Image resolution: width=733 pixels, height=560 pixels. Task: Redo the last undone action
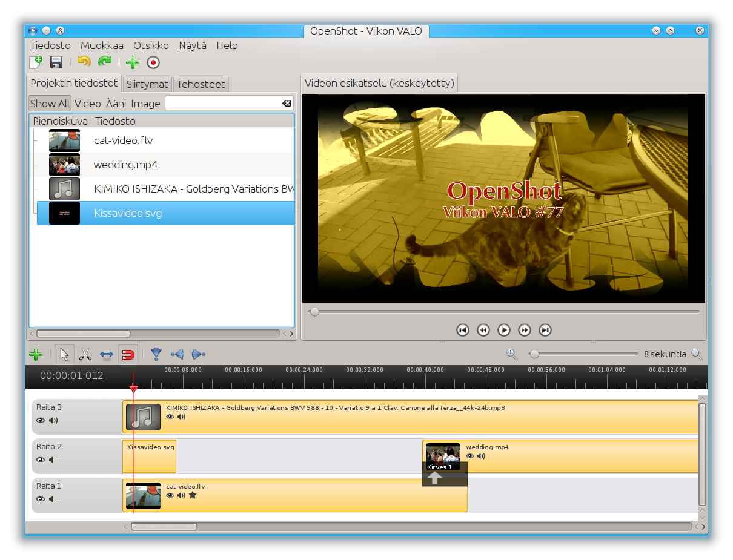tap(105, 62)
